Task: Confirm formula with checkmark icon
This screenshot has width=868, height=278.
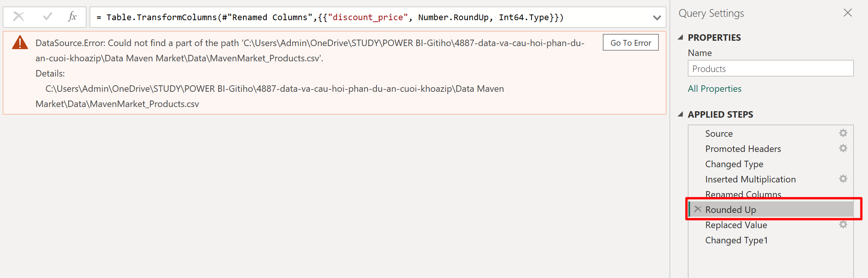Action: [48, 17]
